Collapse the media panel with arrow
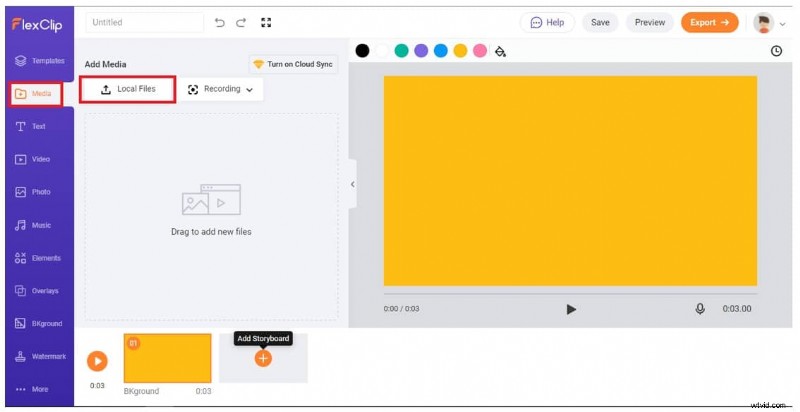 tap(353, 185)
